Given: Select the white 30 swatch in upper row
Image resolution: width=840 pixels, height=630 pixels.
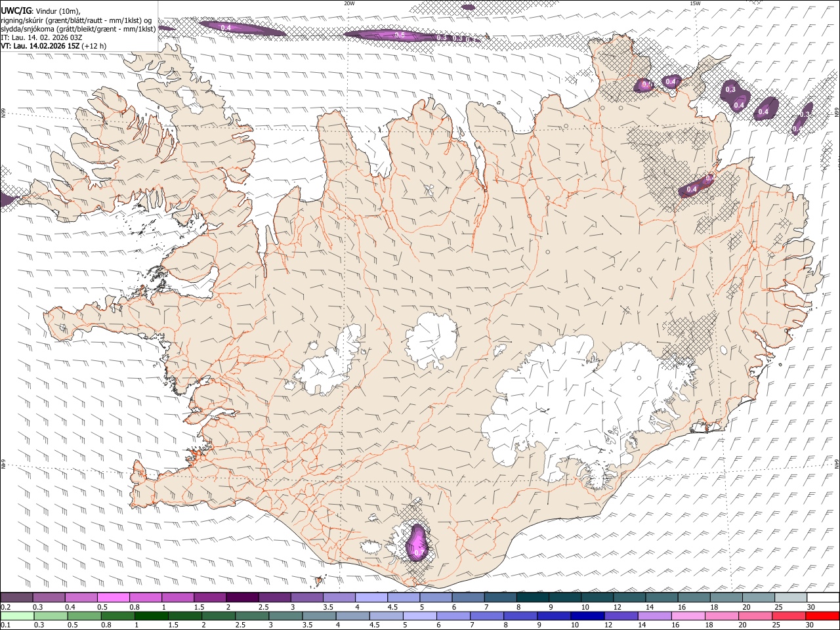Looking at the screenshot, I should 822,598.
